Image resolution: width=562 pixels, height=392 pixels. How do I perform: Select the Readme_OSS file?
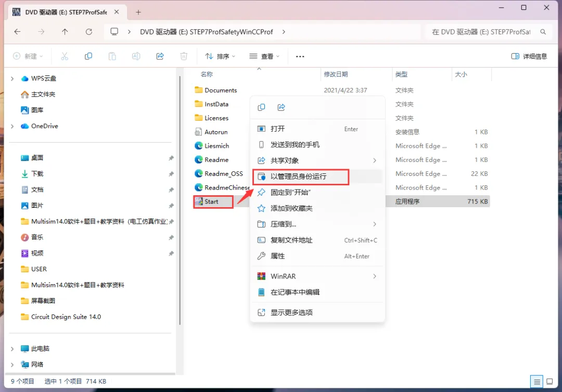pos(219,173)
